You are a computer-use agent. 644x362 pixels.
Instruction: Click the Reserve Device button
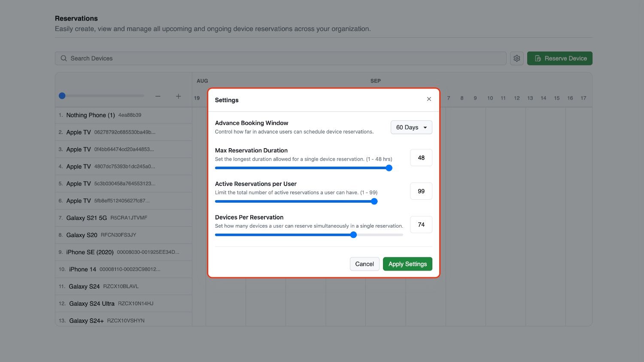(559, 58)
